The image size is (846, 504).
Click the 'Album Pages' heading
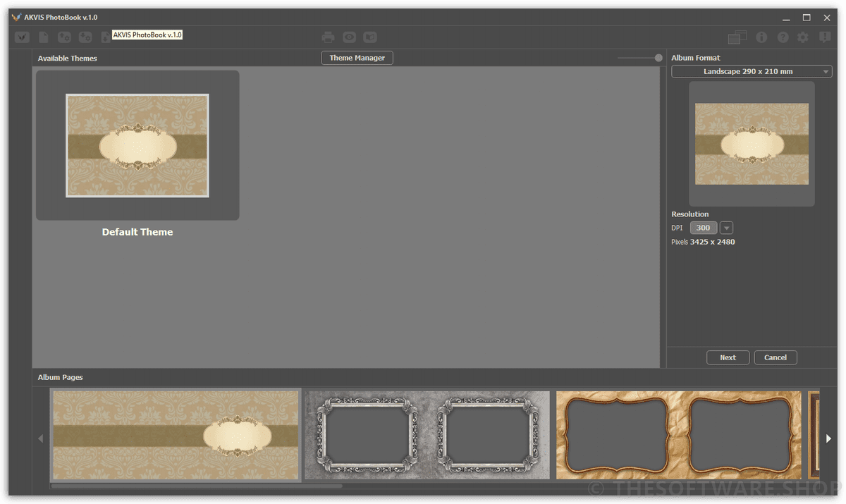tap(61, 377)
